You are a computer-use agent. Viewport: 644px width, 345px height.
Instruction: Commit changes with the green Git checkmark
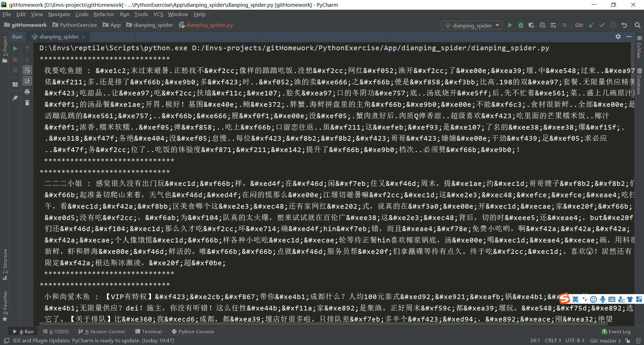602,25
